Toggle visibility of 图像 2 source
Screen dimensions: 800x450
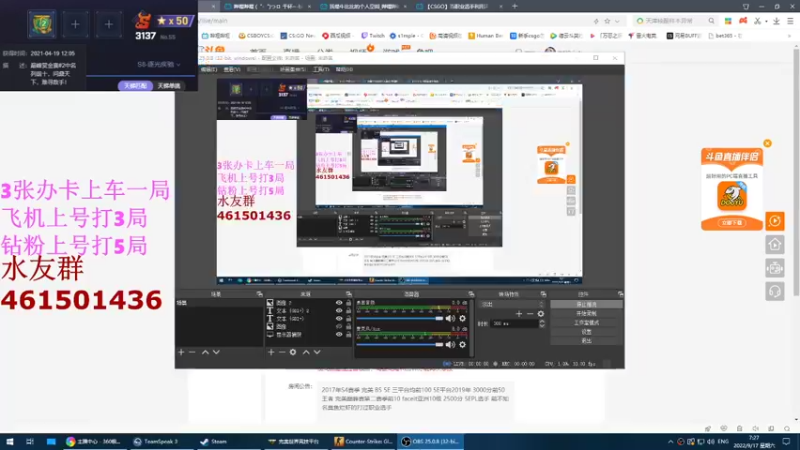point(339,303)
